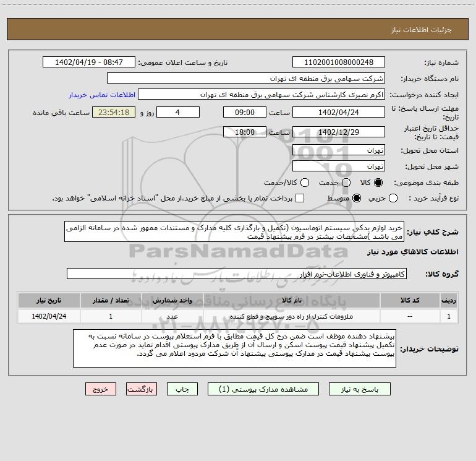
Task: Click the announcement date field 1402/04/19 - 08:47
Action: 89,62
